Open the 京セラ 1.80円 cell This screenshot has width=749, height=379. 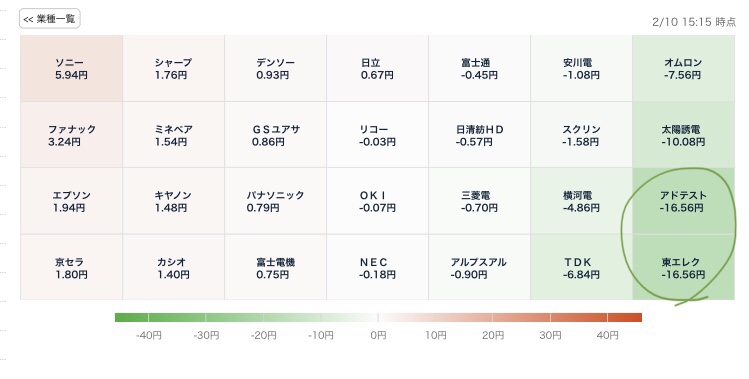point(71,268)
